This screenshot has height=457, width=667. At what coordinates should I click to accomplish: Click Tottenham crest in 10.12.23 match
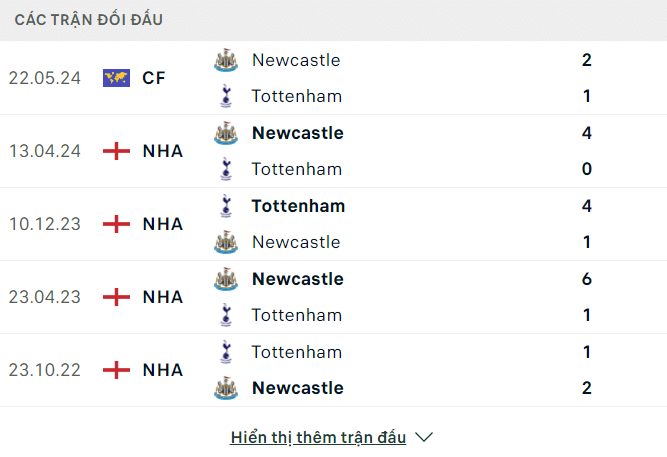point(226,206)
